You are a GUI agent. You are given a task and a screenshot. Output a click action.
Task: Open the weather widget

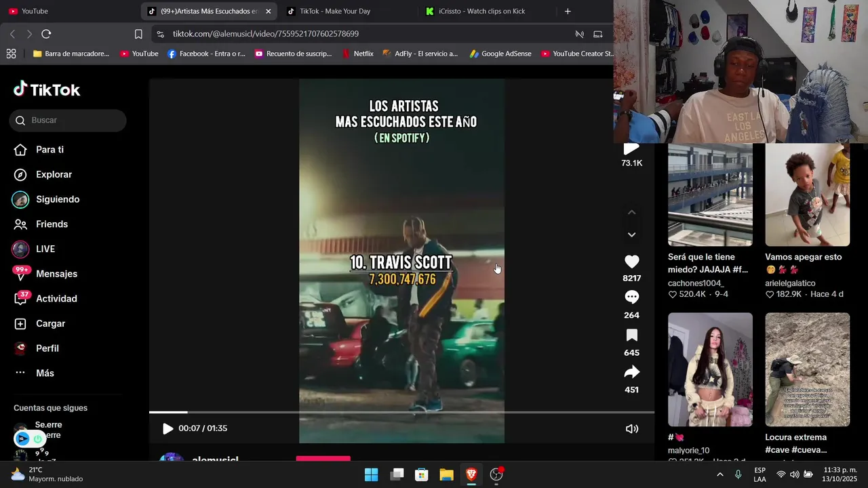[47, 474]
